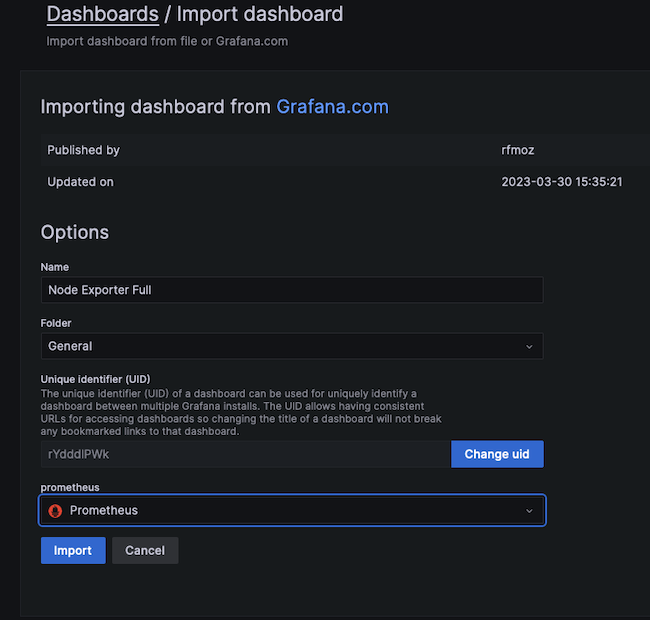Cancel the dashboard import
The width and height of the screenshot is (650, 620).
(145, 550)
